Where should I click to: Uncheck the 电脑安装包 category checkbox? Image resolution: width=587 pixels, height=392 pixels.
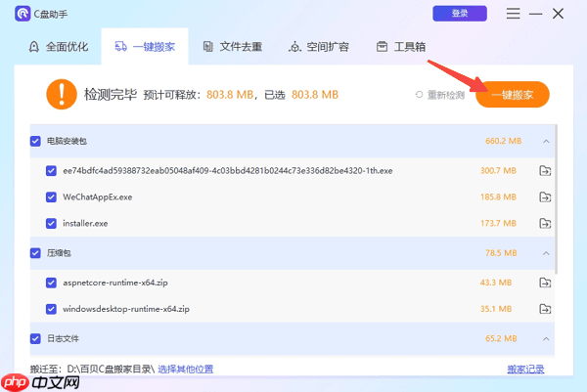[36, 142]
